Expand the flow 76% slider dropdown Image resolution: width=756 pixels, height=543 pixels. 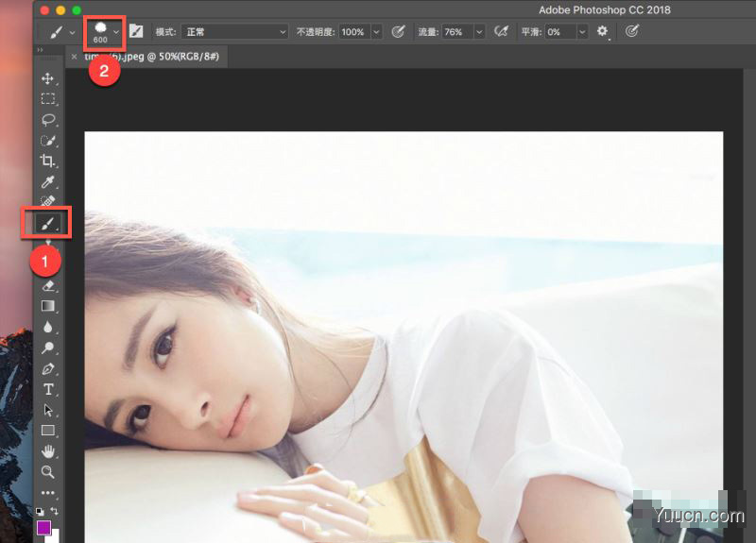(x=479, y=32)
